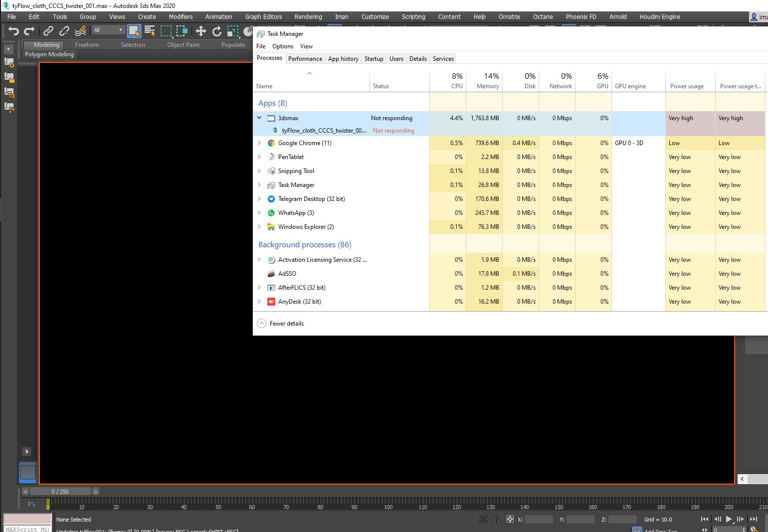The image size is (768, 532).
Task: Click the Previous Frame playback button
Action: [717, 519]
